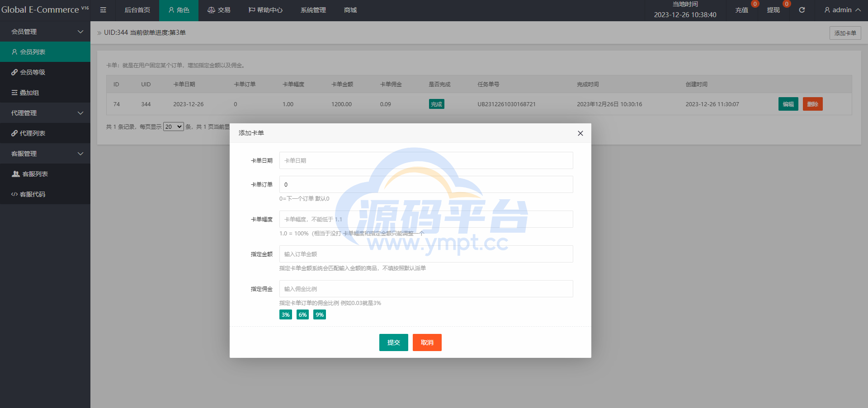The width and height of the screenshot is (868, 408).
Task: Close the 添加卡单 dialog with X
Action: pos(580,133)
